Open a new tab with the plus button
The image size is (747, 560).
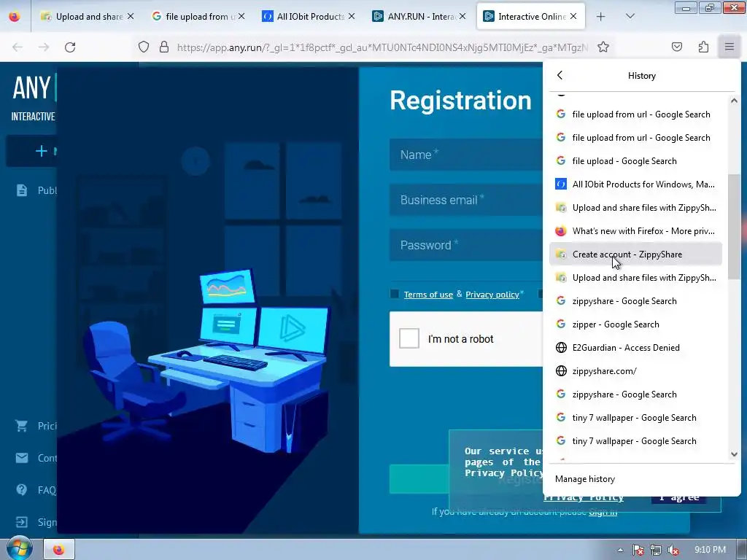point(601,16)
